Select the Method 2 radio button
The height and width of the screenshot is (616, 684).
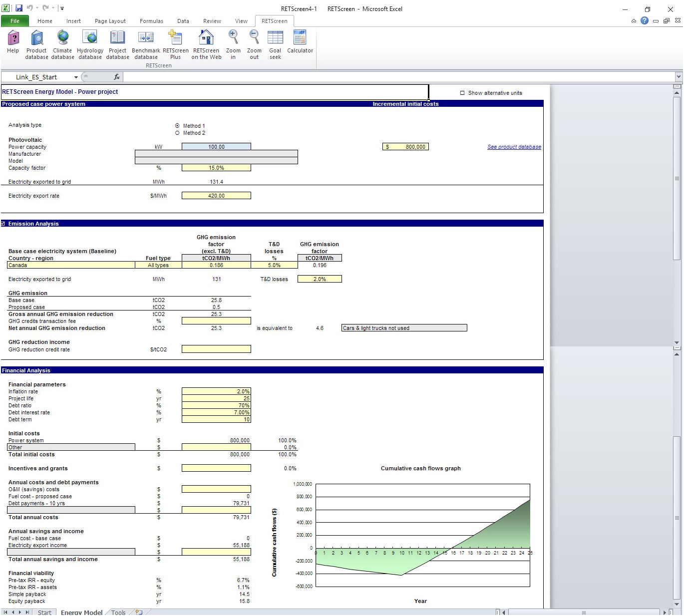(x=177, y=133)
